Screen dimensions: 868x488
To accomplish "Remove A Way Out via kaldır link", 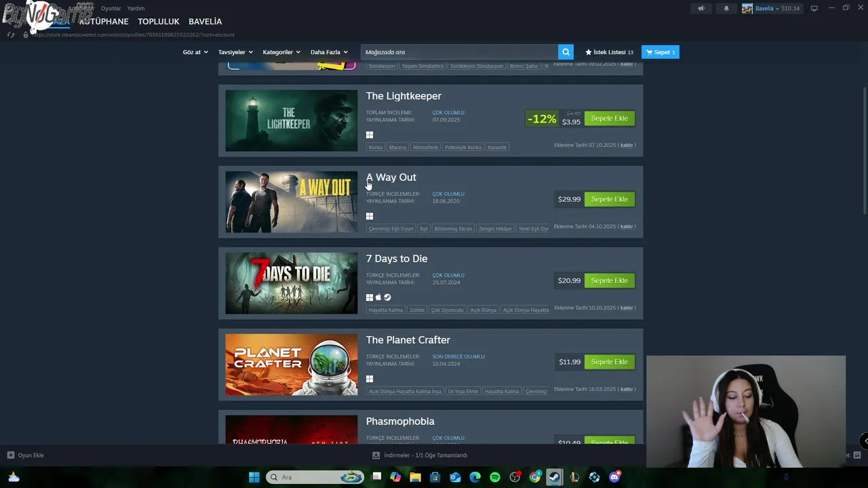I will 627,226.
